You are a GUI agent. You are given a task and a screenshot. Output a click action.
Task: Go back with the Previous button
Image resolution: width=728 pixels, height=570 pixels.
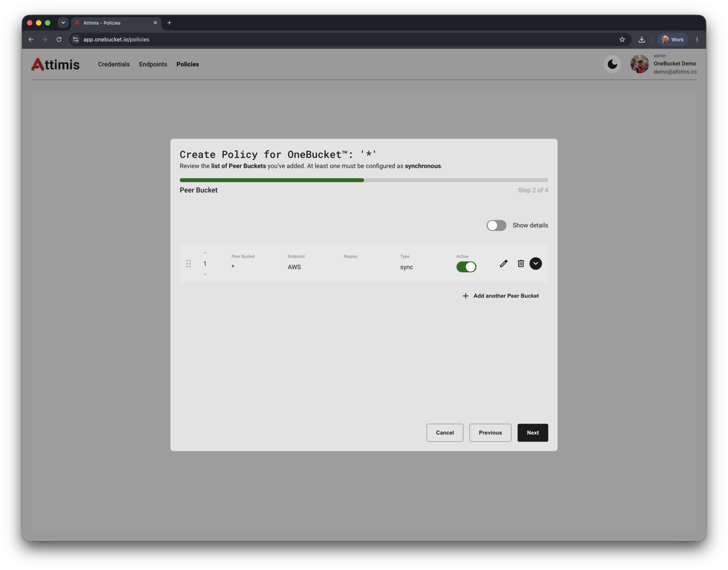pos(490,433)
